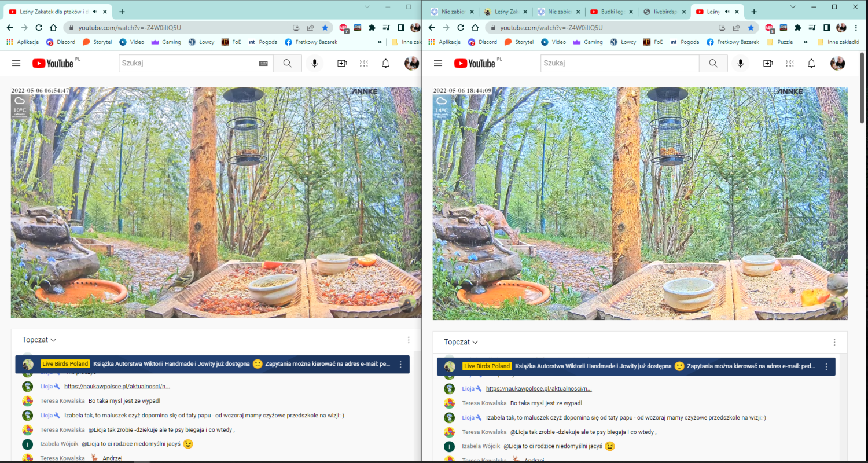The height and width of the screenshot is (463, 868).
Task: Open Fretkowy Bazarek bookmark in left browser
Action: 311,42
